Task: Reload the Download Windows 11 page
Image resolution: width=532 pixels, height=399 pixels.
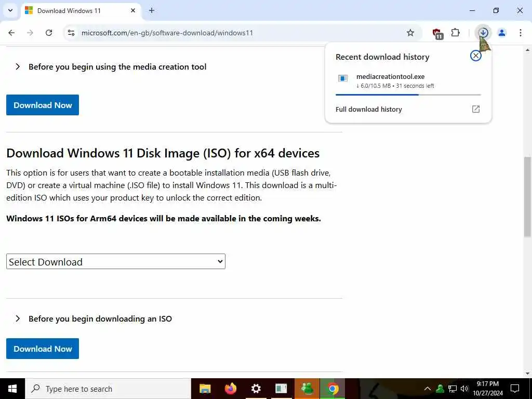Action: [49, 33]
